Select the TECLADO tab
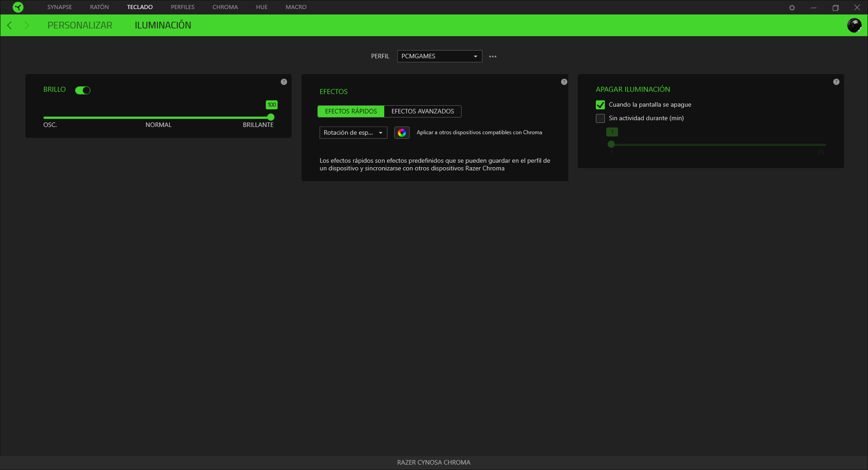 [x=140, y=7]
